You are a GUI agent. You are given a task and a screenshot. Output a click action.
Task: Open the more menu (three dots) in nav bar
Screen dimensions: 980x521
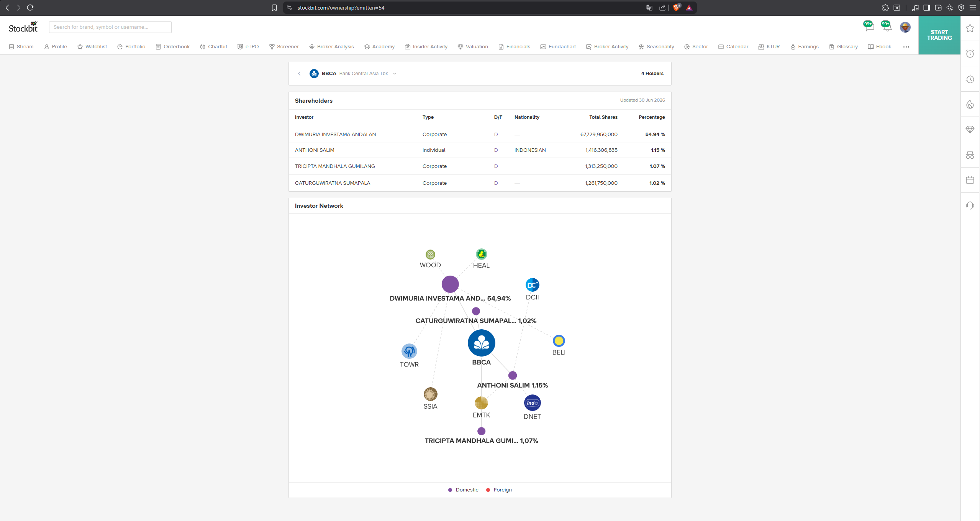906,47
